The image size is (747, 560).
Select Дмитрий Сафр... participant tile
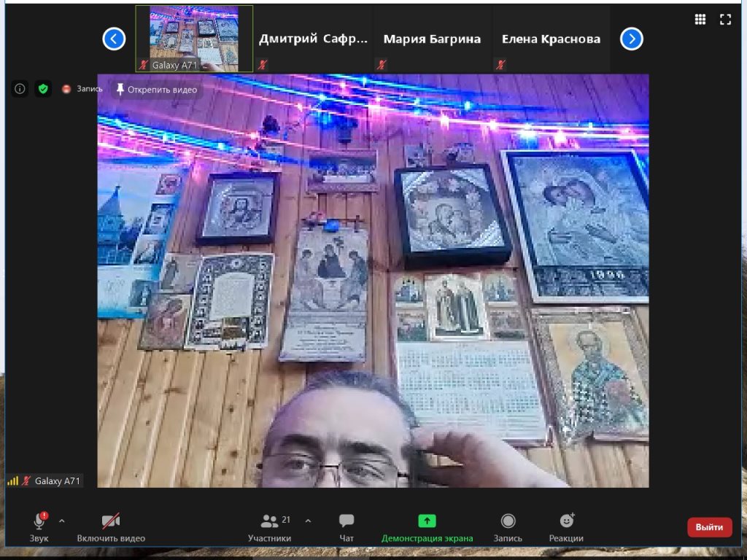(x=313, y=39)
